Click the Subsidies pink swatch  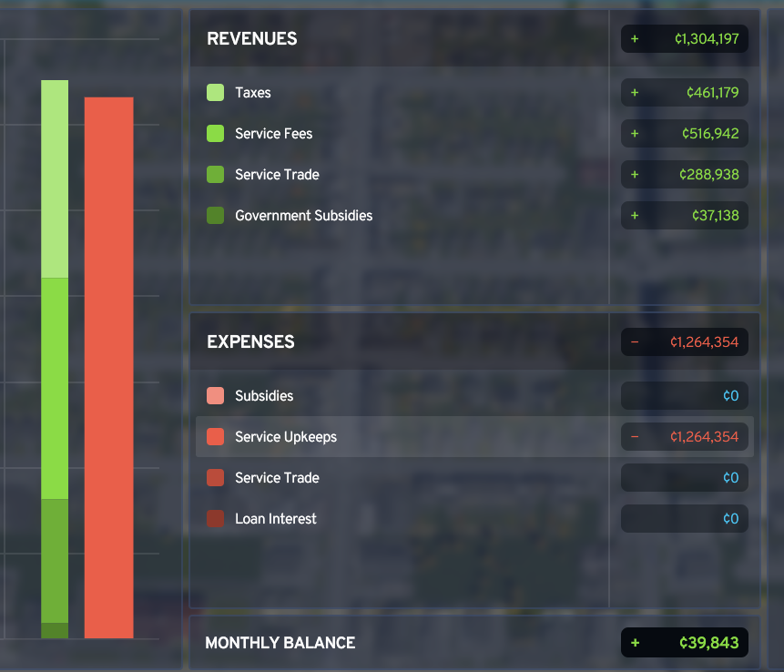coord(215,395)
